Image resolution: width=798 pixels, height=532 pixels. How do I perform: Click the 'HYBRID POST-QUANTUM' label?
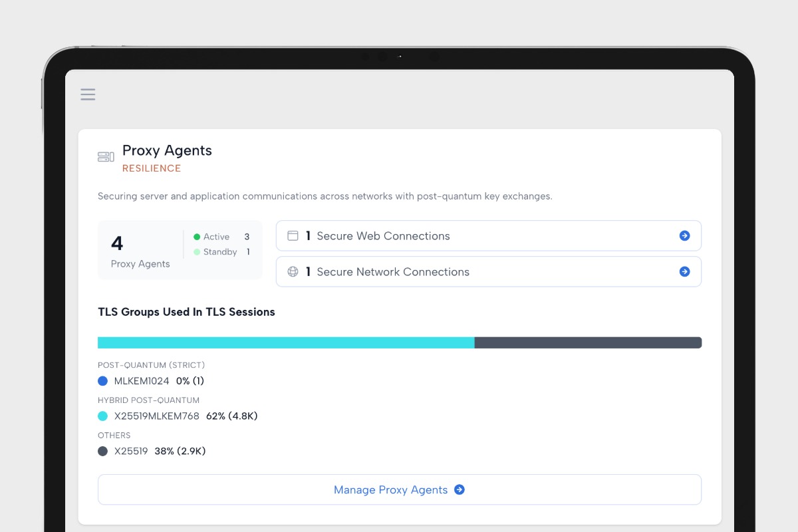tap(148, 400)
